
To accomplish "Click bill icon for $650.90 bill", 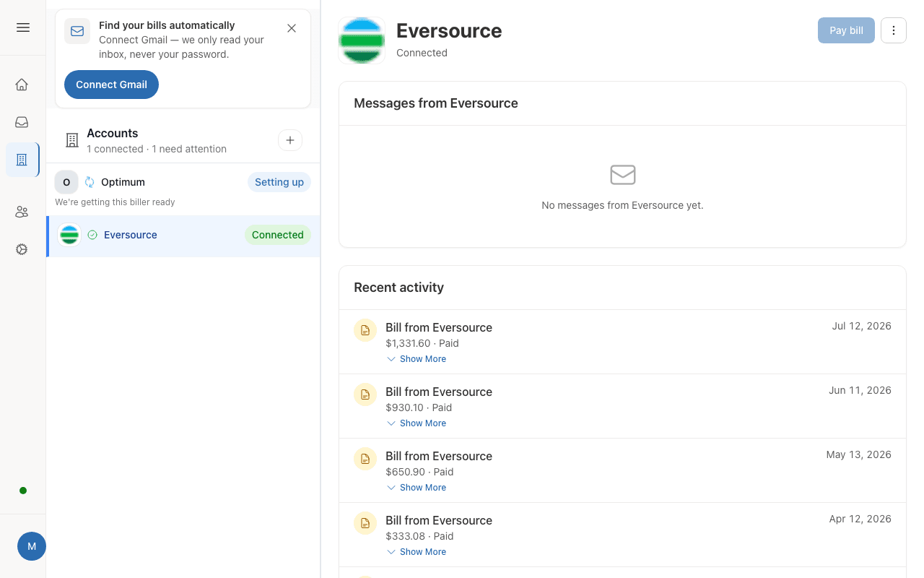I will (365, 459).
